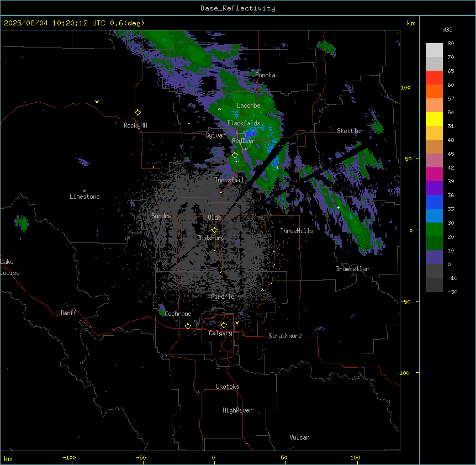
Task: Select the violet 39-36 dBZ legend swatch
Action: (434, 188)
